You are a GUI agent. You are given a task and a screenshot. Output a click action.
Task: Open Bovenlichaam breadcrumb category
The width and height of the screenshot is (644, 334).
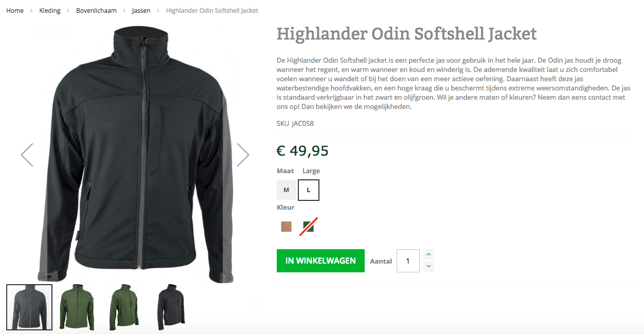(x=96, y=10)
